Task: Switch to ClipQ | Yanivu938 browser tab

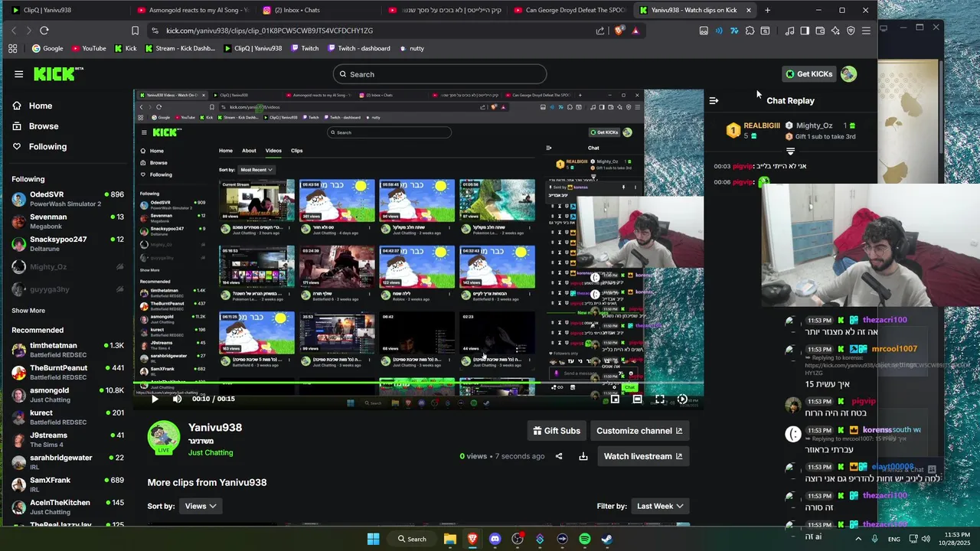Action: click(67, 10)
